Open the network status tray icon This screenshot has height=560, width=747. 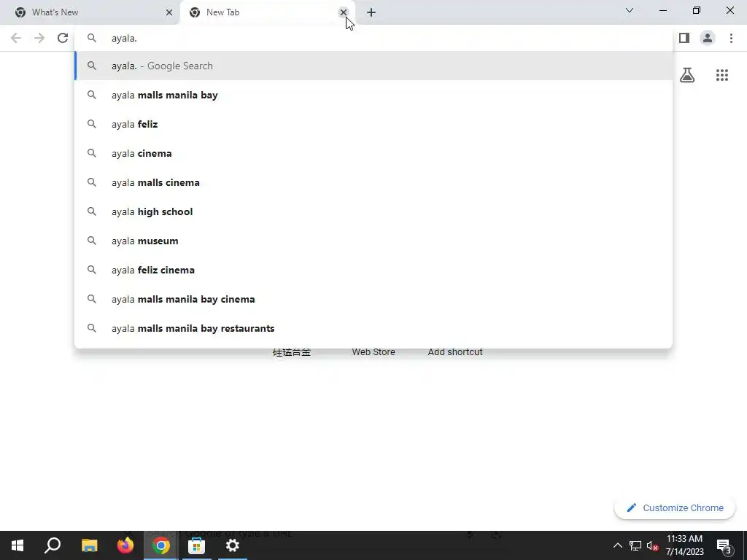pos(635,545)
